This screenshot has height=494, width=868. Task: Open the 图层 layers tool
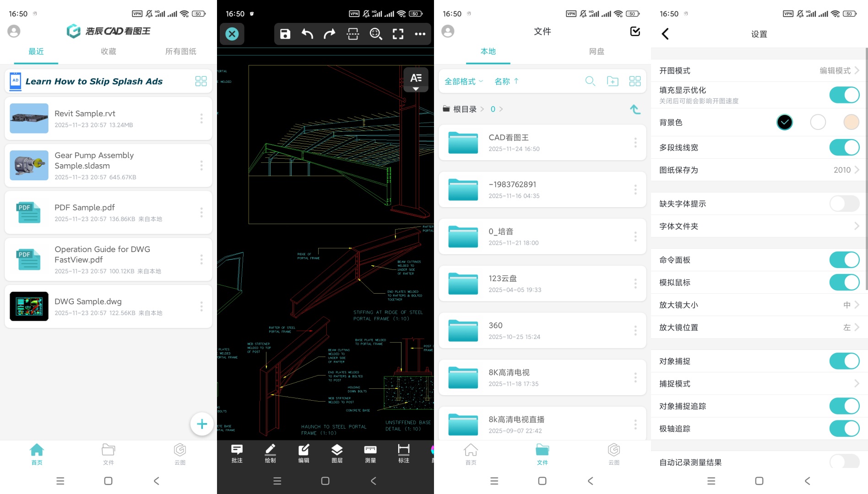click(x=337, y=453)
